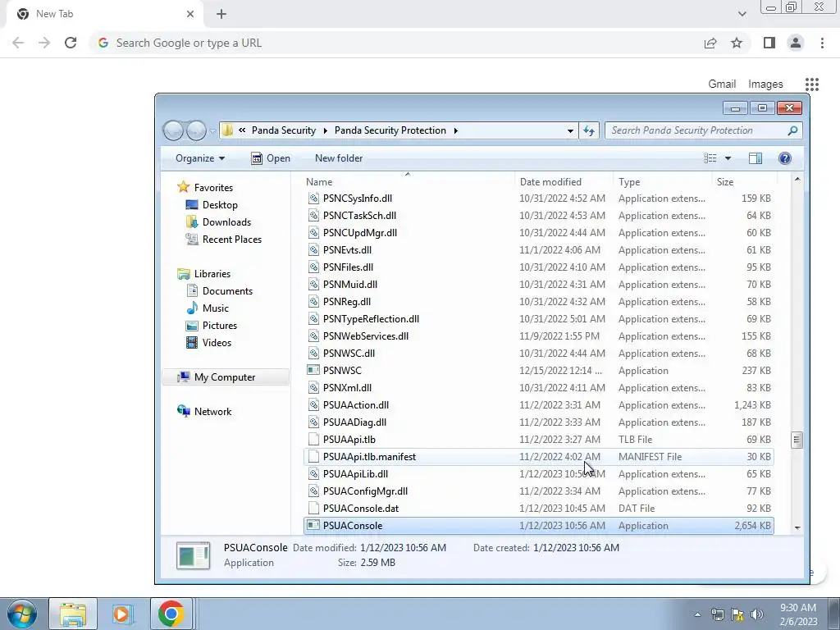840x630 pixels.
Task: Open the Organize dropdown menu
Action: (200, 158)
